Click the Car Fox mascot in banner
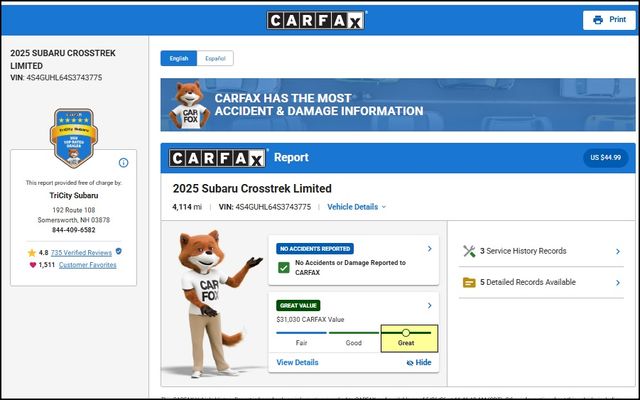 [189, 105]
